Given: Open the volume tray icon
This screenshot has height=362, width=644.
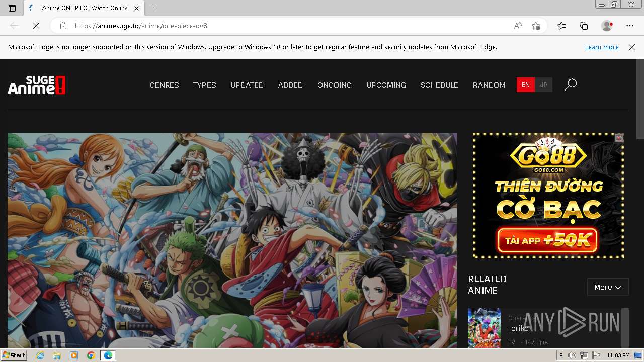Looking at the screenshot, I should point(572,355).
